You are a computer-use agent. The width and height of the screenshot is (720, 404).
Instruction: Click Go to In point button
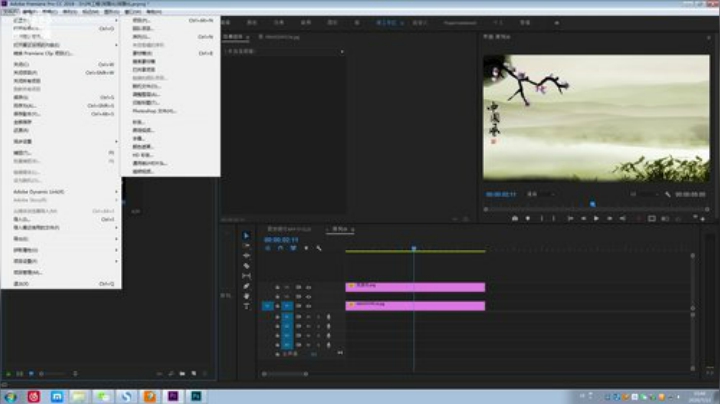[x=570, y=219]
